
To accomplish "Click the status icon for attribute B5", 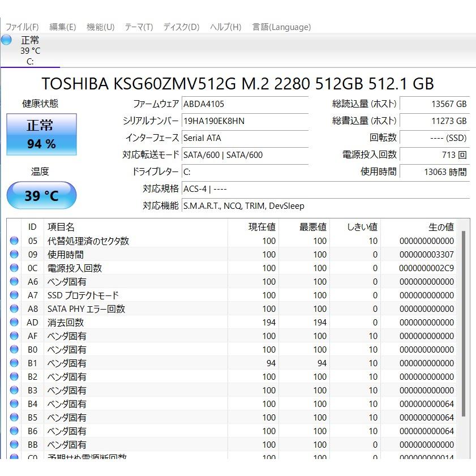I will [14, 417].
